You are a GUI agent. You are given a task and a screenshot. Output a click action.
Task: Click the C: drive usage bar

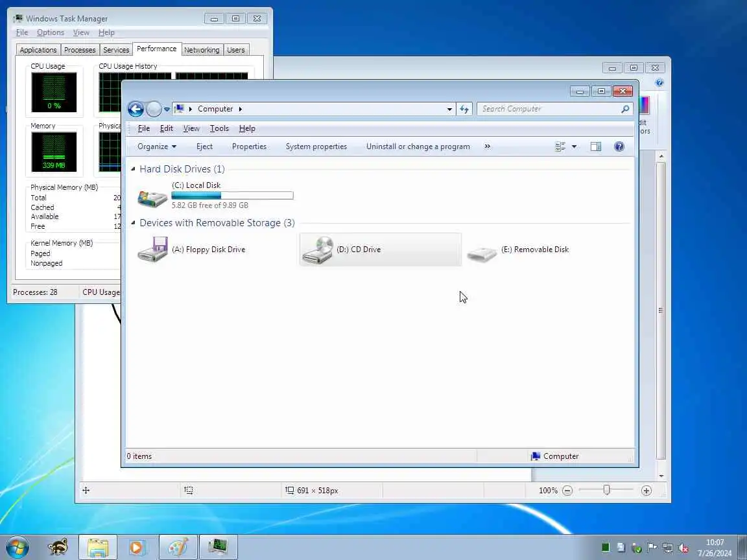(233, 195)
